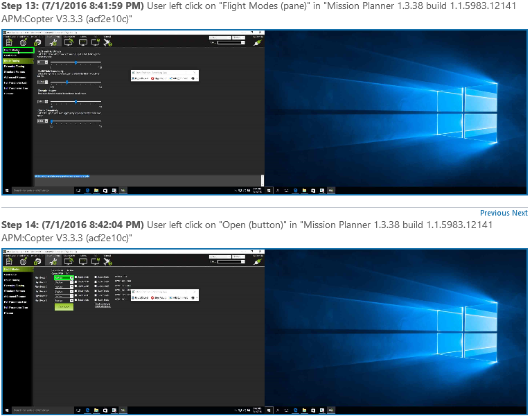The height and width of the screenshot is (418, 532).
Task: Open baud rate dropdown in Step 13 top bar
Action: (x=238, y=37)
